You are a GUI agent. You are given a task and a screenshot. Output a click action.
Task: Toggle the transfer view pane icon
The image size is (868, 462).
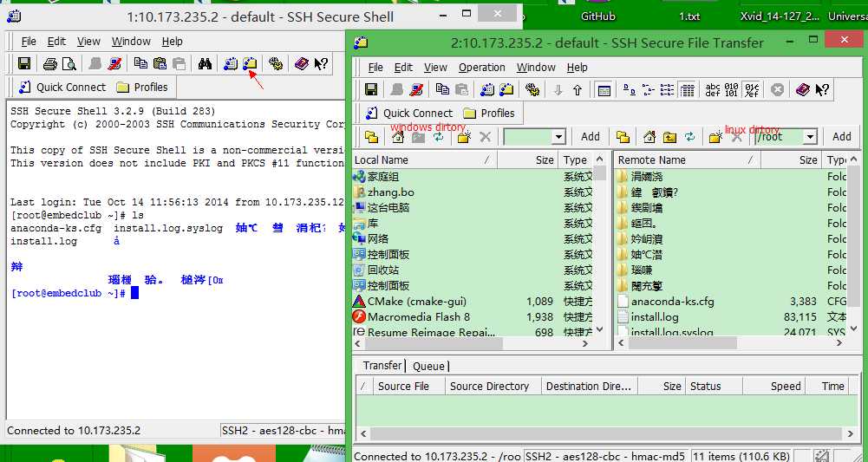(x=604, y=89)
